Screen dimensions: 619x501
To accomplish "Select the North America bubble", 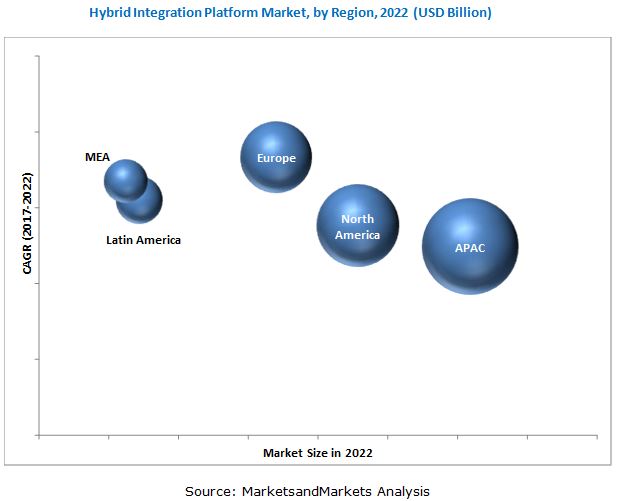I will tap(357, 226).
